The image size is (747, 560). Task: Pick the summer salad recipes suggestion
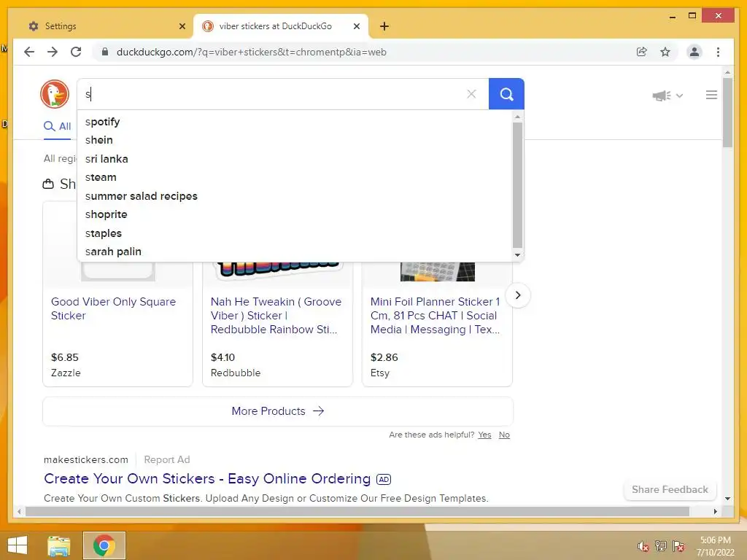(x=295, y=195)
